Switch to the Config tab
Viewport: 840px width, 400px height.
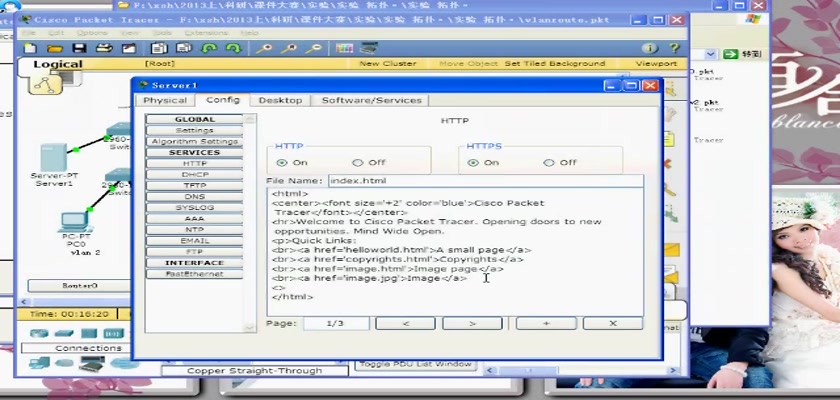(222, 100)
